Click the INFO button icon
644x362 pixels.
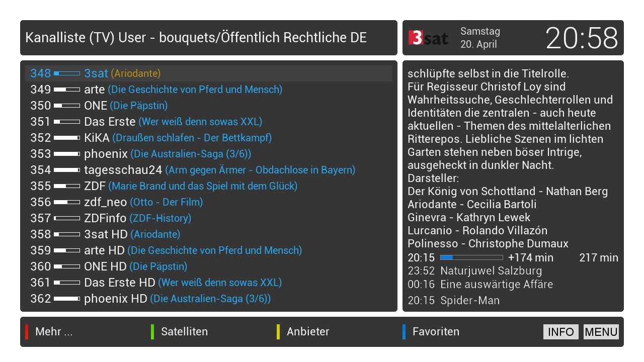tap(561, 332)
